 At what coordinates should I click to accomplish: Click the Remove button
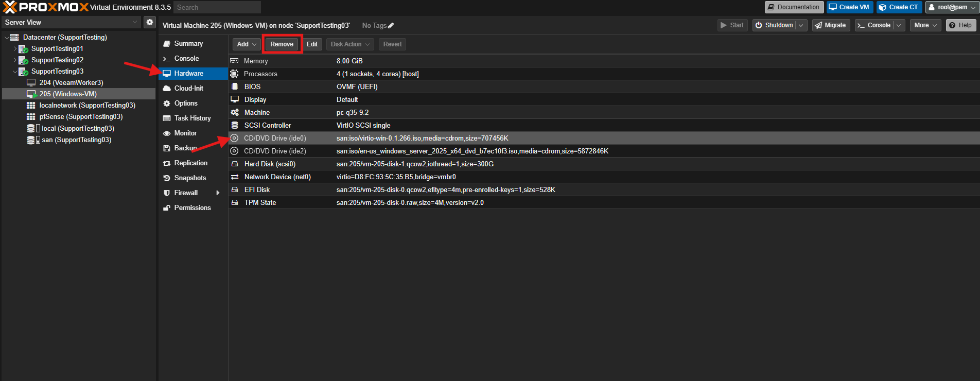click(x=282, y=44)
